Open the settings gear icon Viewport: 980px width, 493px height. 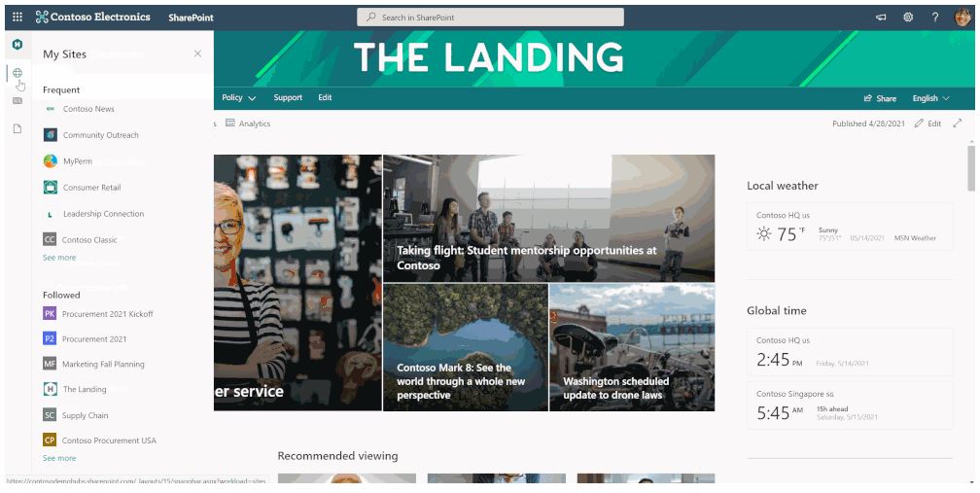(x=908, y=18)
